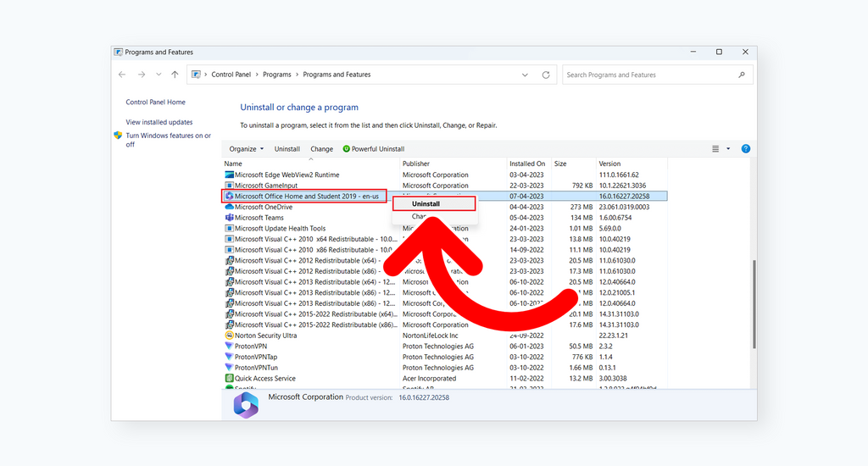Open the blue Help icon
868x466 pixels.
coord(746,149)
